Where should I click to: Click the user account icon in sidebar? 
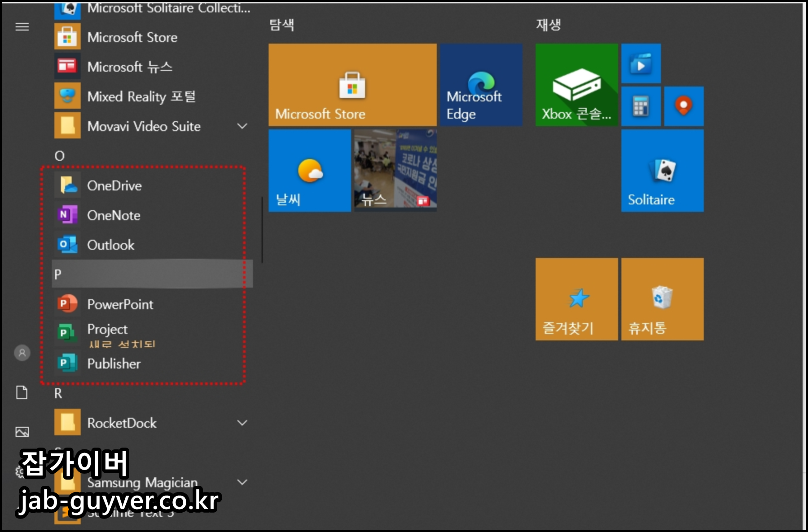22,353
